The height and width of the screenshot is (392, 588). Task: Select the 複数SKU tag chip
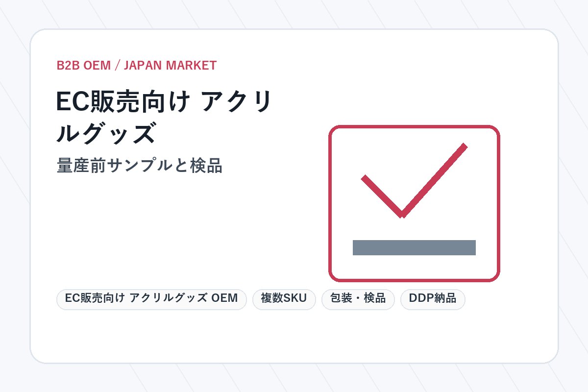point(284,299)
